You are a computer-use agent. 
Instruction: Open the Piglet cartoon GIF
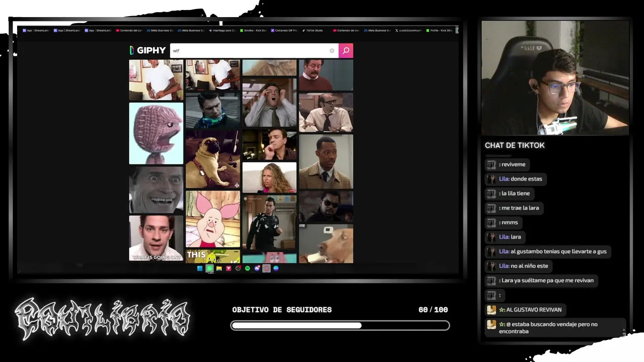(213, 219)
